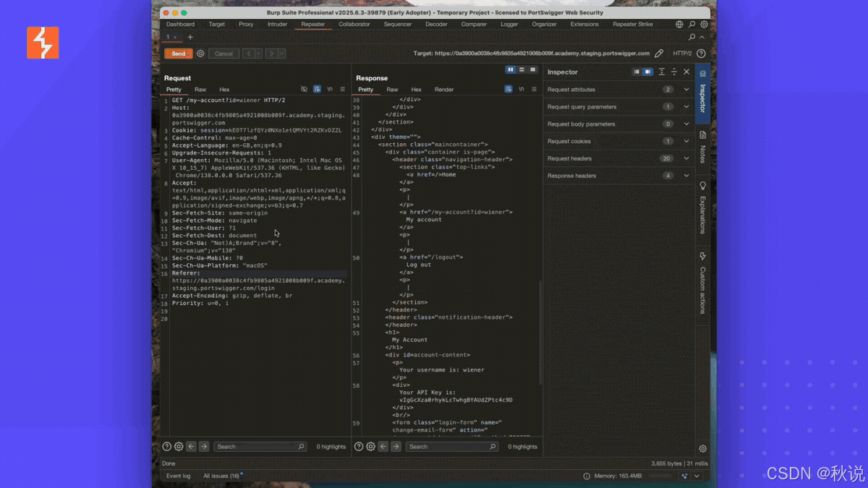Click the HTTP/2 protocol button
The height and width of the screenshot is (488, 868).
click(x=682, y=53)
